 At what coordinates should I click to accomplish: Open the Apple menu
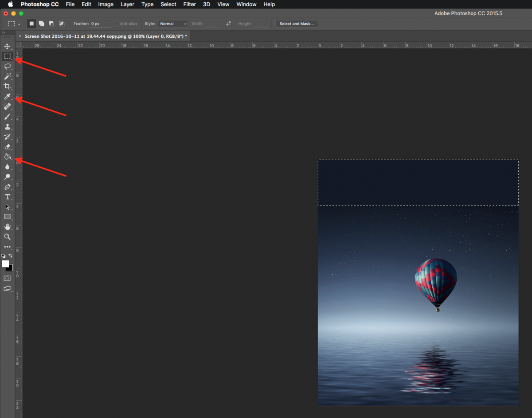click(x=11, y=4)
